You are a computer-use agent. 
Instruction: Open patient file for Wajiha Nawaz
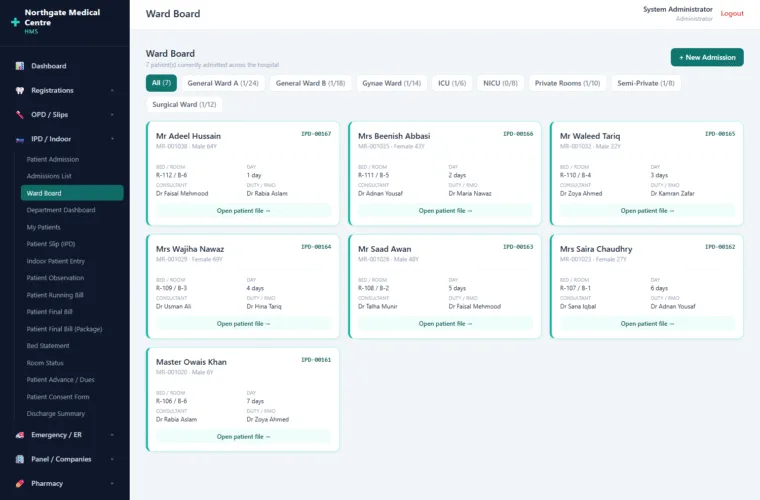point(243,324)
